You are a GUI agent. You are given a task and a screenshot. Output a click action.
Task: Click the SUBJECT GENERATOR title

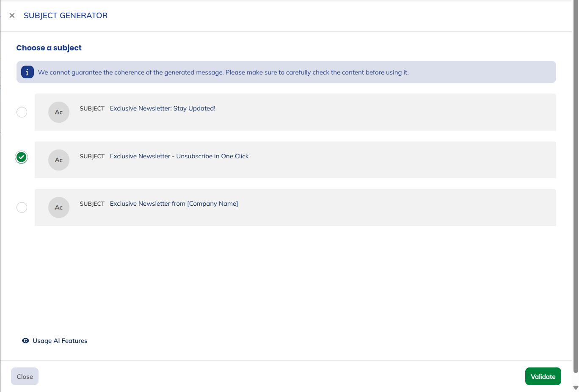[x=66, y=16]
